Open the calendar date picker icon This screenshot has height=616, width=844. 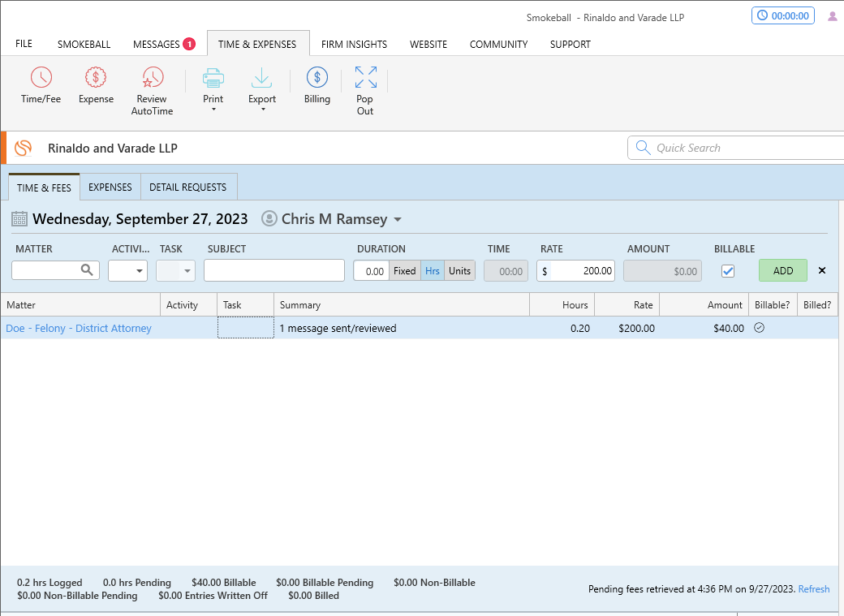pyautogui.click(x=19, y=219)
